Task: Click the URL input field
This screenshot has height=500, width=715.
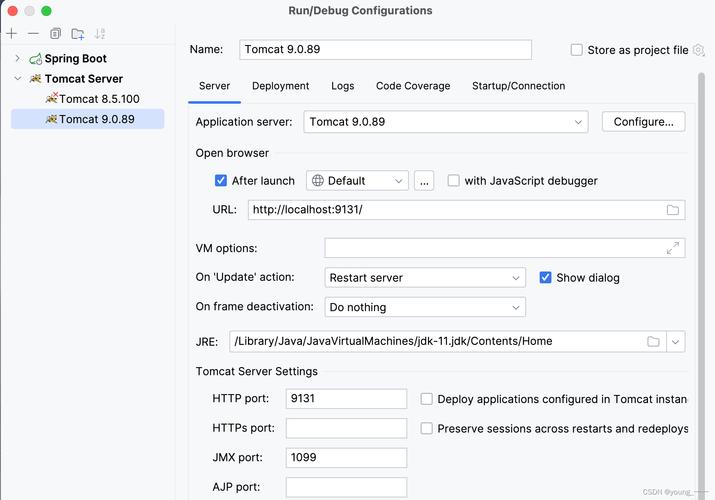Action: (x=466, y=210)
